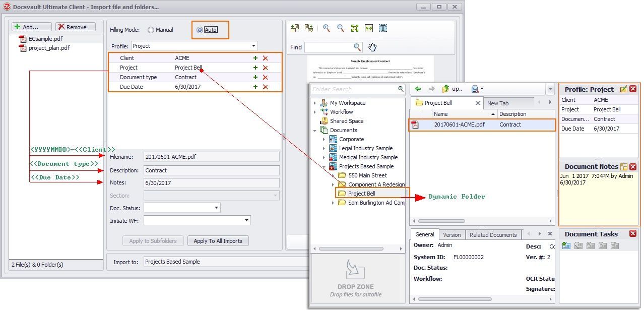Click the green back arrow icon
644x311 pixels.
(x=418, y=89)
